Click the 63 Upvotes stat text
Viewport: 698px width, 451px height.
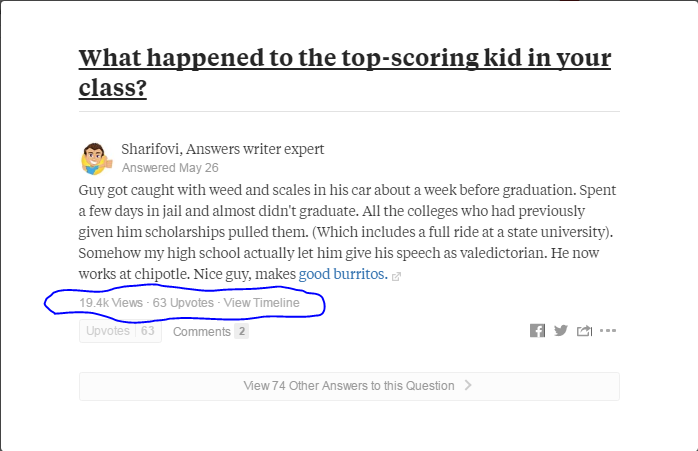point(183,302)
